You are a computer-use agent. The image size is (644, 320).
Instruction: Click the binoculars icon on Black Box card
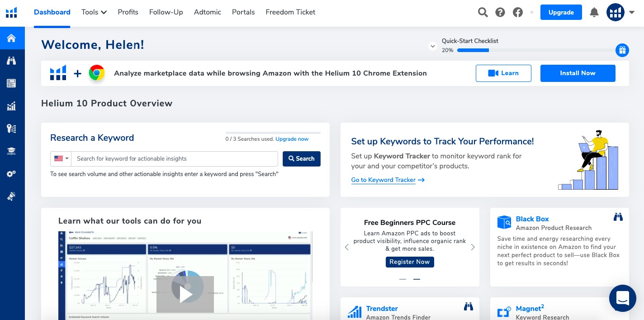(x=618, y=217)
